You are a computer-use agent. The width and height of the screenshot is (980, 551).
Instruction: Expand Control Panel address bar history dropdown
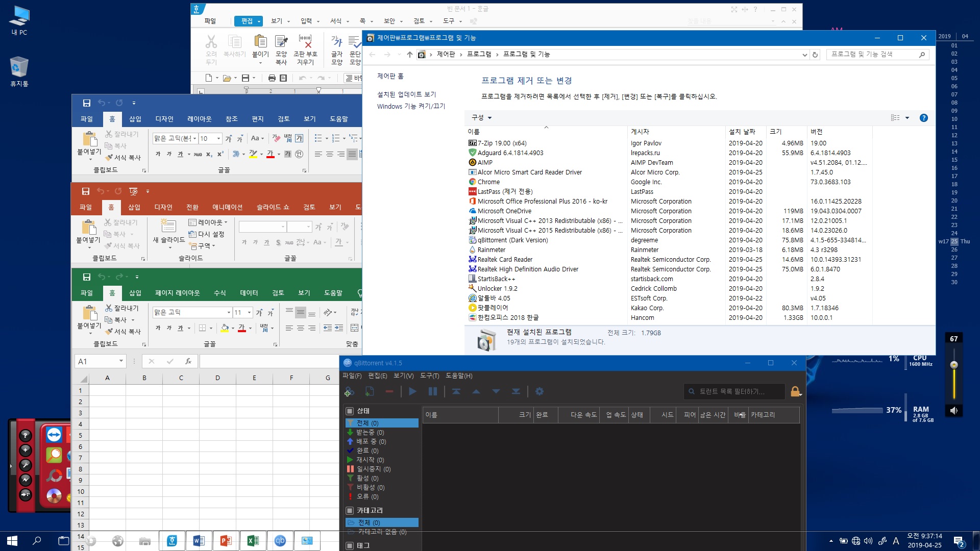[804, 55]
